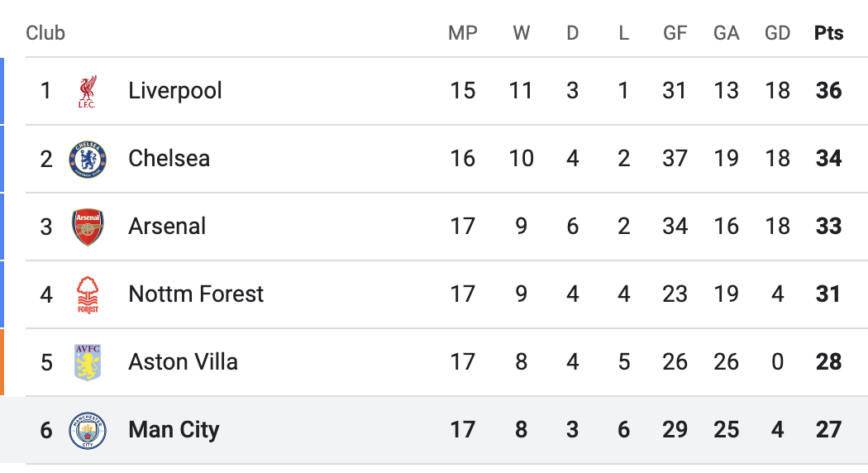Click the Liverpool club crest icon
This screenshot has width=868, height=473.
(87, 91)
